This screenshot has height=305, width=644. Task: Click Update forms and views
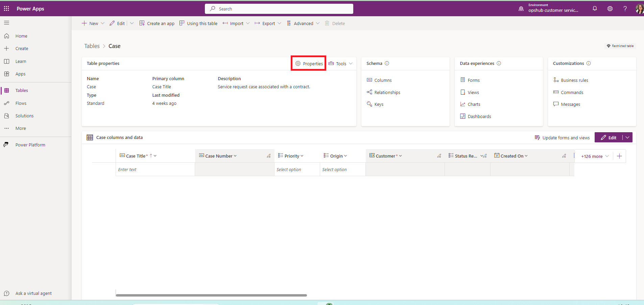(562, 138)
